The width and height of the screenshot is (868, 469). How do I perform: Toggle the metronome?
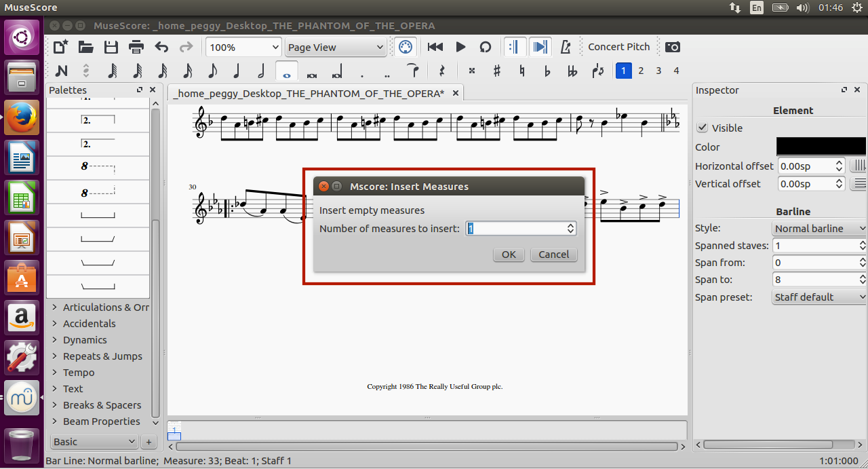point(566,47)
